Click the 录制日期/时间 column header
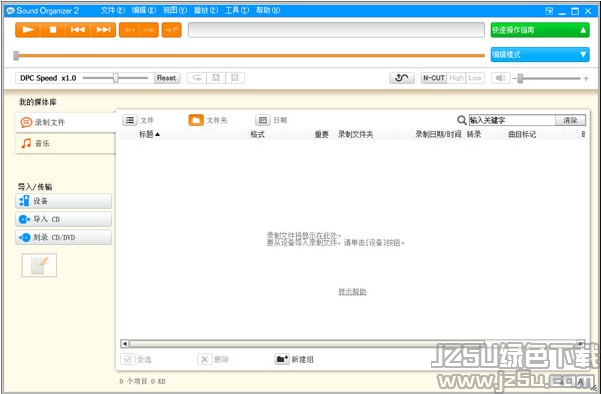Viewport: 601px width, 394px height. click(x=438, y=134)
